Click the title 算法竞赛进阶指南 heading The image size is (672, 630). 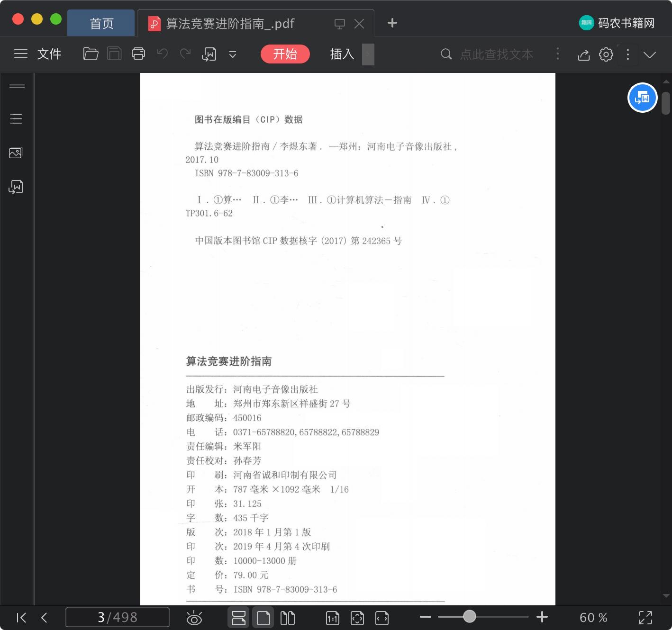click(x=229, y=361)
